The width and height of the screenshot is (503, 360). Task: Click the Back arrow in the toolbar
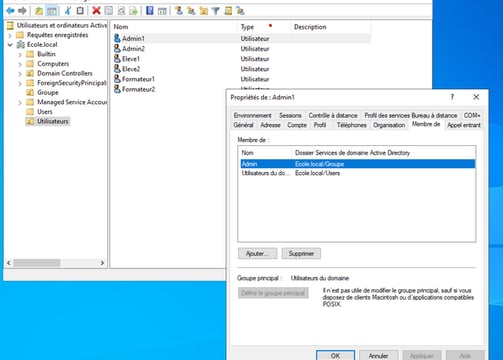pyautogui.click(x=10, y=11)
